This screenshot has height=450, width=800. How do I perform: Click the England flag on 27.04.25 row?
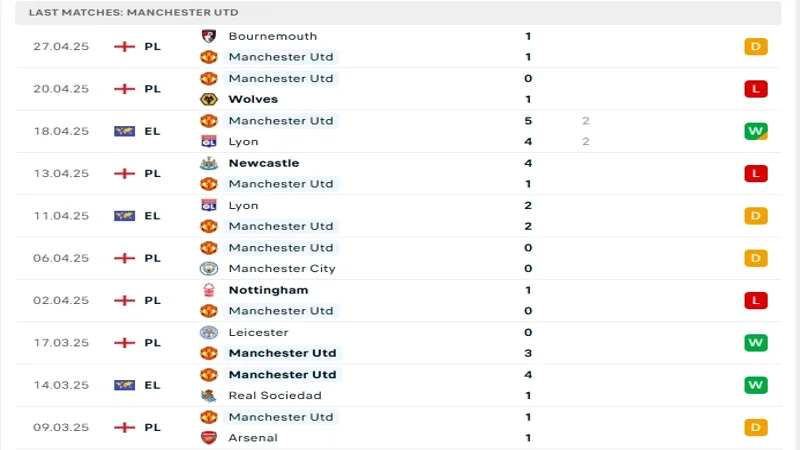coord(124,47)
